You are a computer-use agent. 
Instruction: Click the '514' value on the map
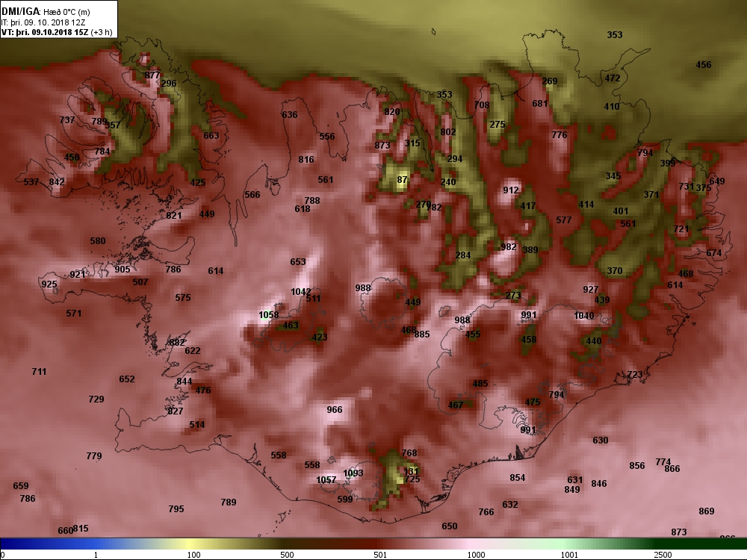pos(196,425)
